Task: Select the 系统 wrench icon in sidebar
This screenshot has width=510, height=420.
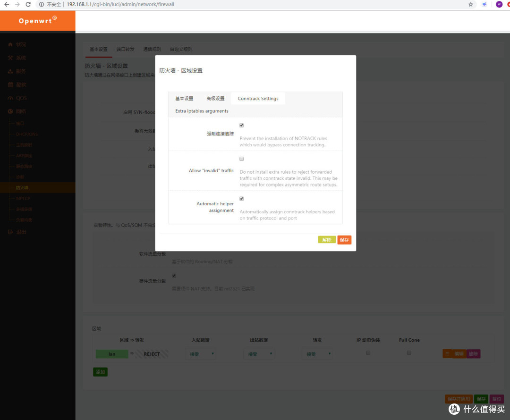Action: 10,57
